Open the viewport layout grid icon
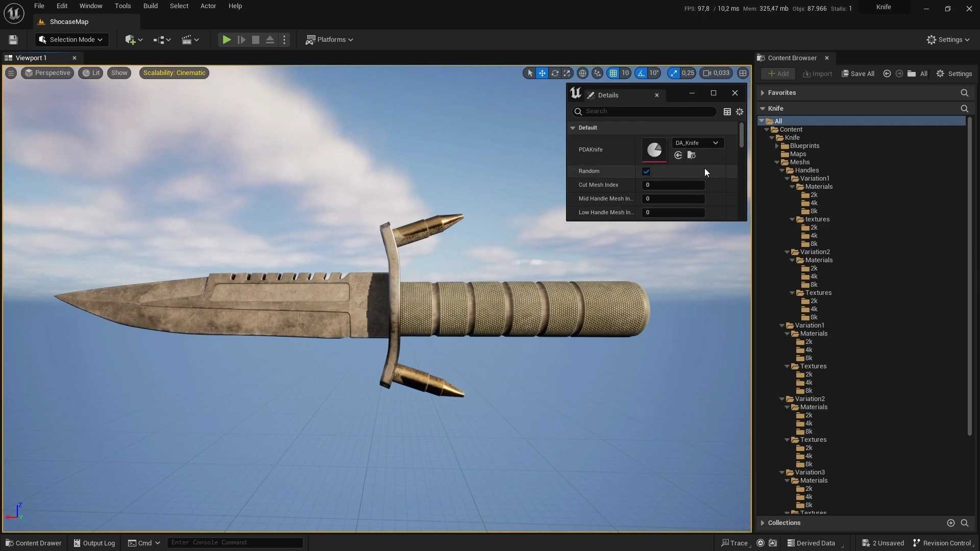This screenshot has width=980, height=551. 743,73
